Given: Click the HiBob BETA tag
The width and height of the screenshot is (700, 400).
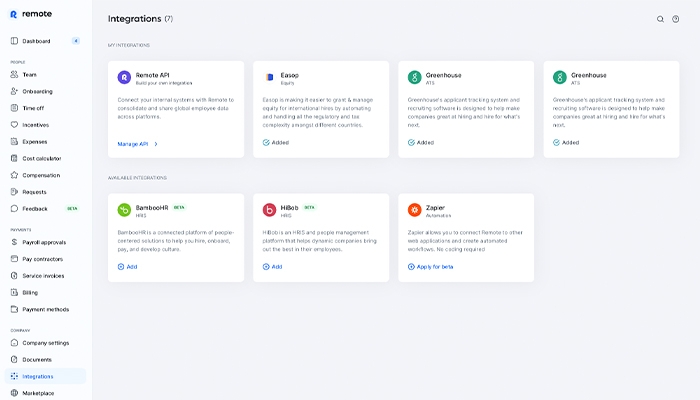Looking at the screenshot, I should pyautogui.click(x=309, y=208).
